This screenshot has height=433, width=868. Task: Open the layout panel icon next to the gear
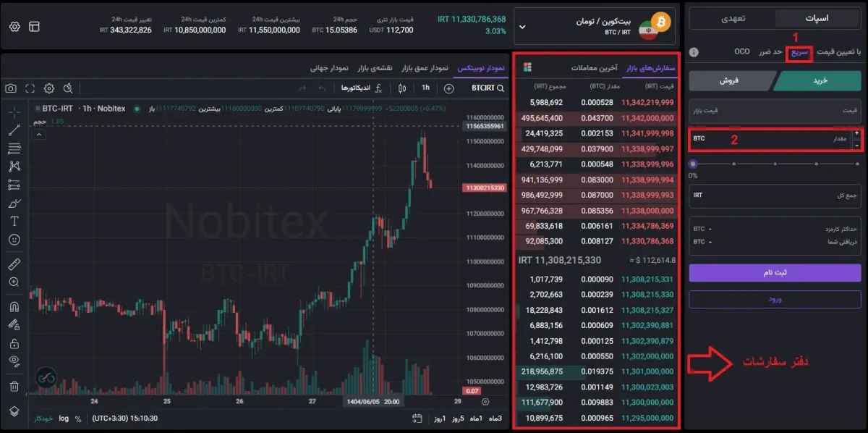pos(35,26)
